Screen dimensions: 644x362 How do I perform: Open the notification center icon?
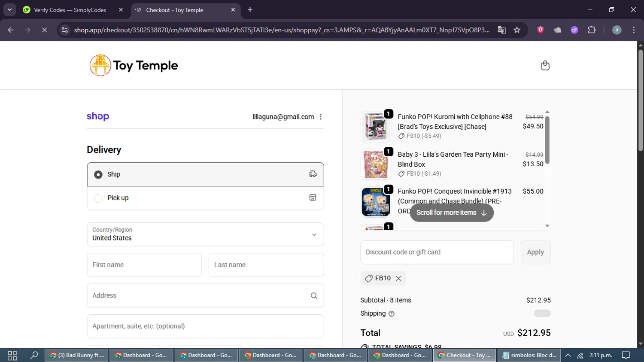click(x=626, y=355)
